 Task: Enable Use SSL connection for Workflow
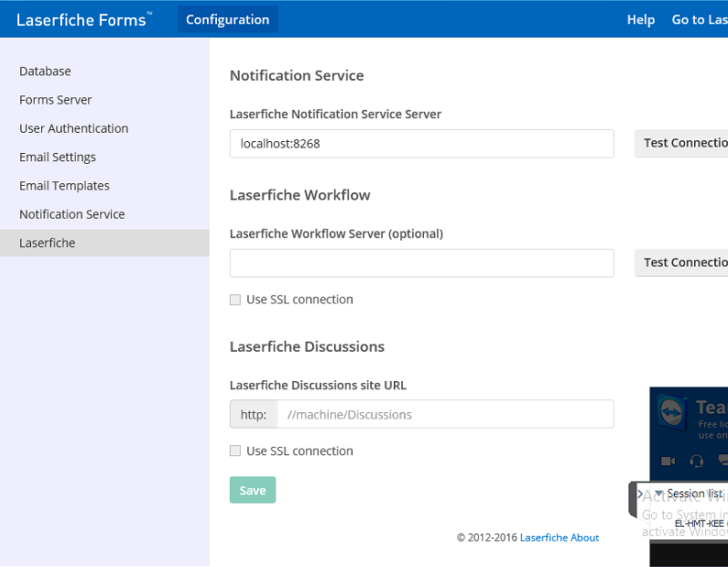(235, 300)
